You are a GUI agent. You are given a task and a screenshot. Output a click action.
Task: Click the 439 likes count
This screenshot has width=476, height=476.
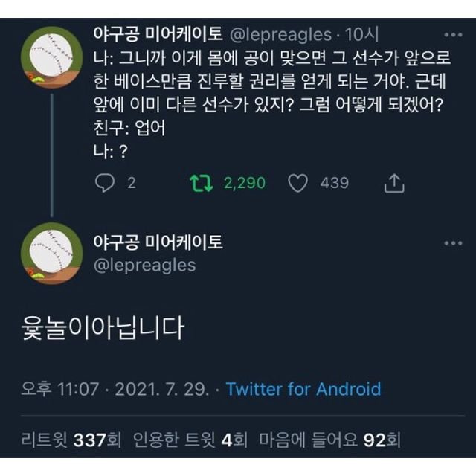335,182
